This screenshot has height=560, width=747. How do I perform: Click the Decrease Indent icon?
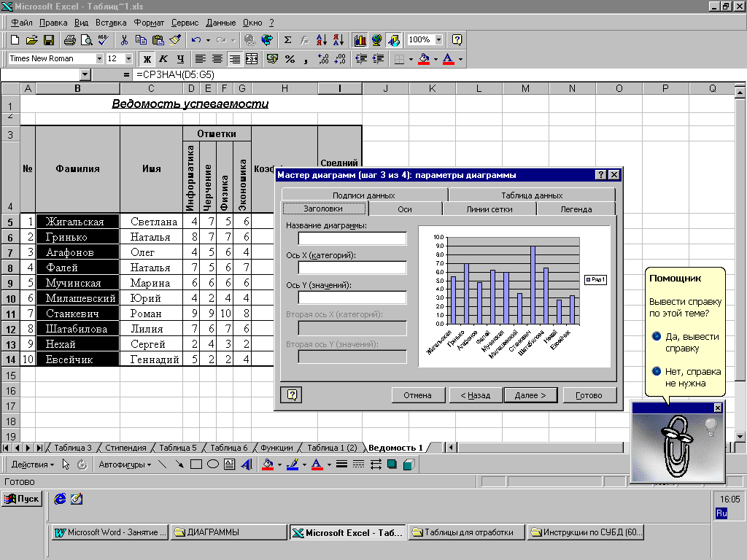point(361,59)
